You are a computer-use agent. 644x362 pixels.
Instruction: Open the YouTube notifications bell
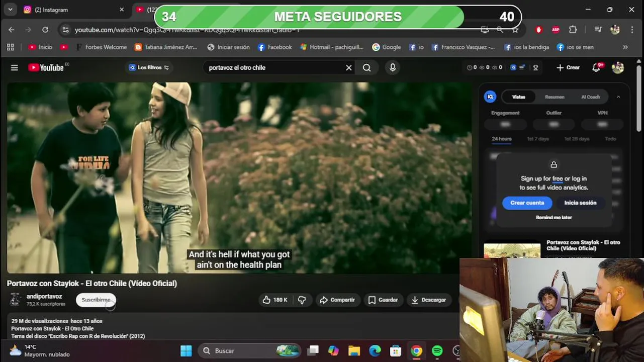click(597, 67)
